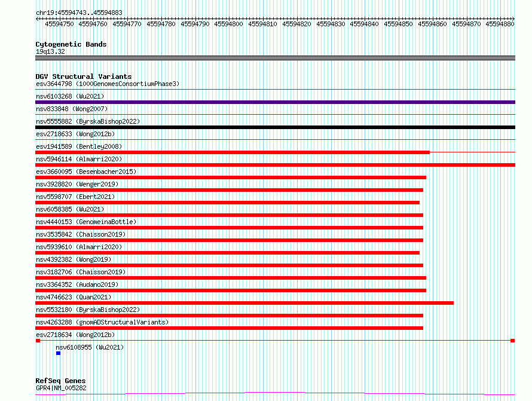Click the gray 19q13.32 cytogenetic band bar
Image resolution: width=532 pixels, height=401 pixels.
click(x=275, y=58)
